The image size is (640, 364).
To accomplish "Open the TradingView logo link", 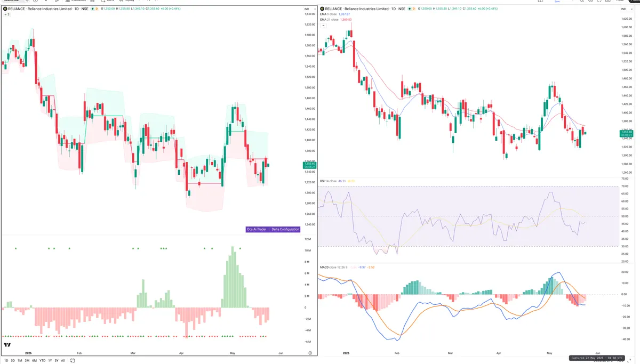I will (x=7, y=345).
